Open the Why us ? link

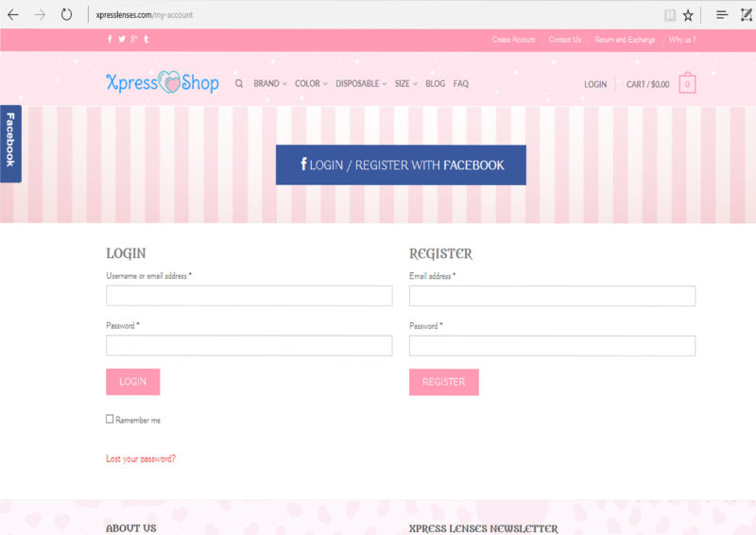682,40
